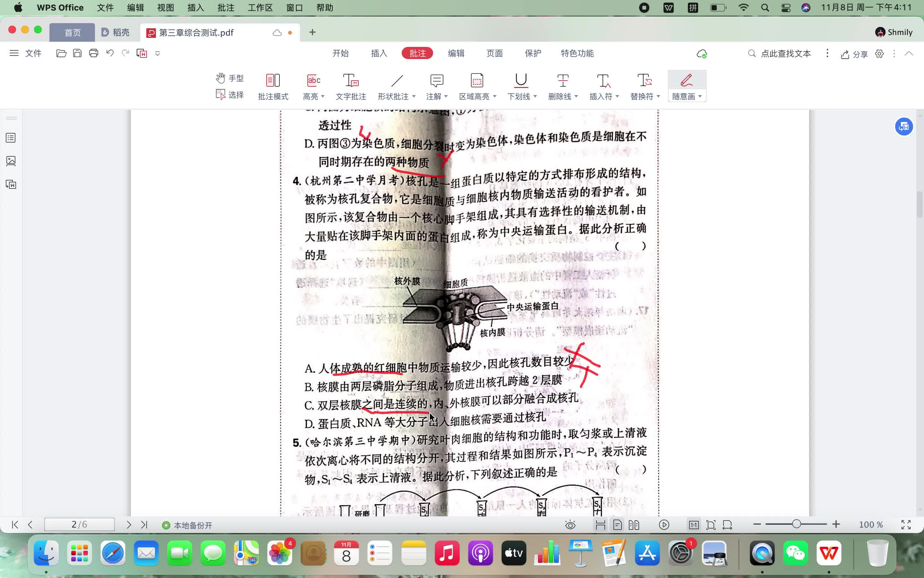Viewport: 924px width, 578px height.
Task: Open file with the folder icon
Action: point(61,53)
